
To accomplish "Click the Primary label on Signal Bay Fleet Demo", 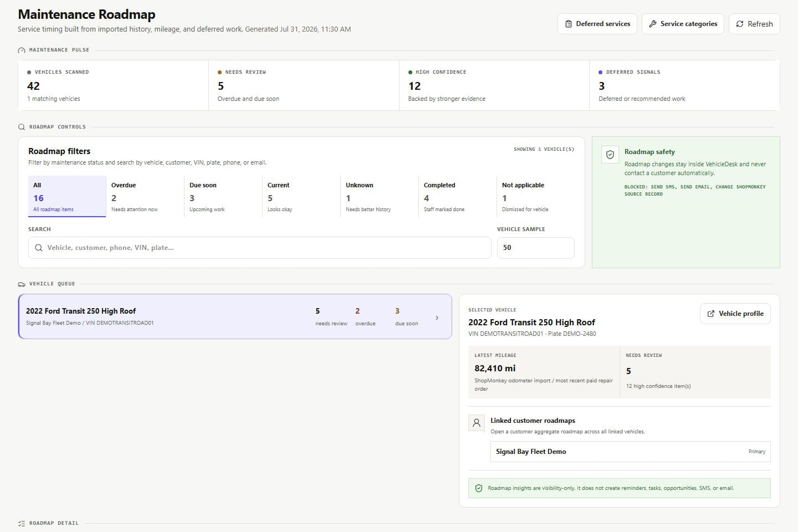I will pyautogui.click(x=757, y=452).
